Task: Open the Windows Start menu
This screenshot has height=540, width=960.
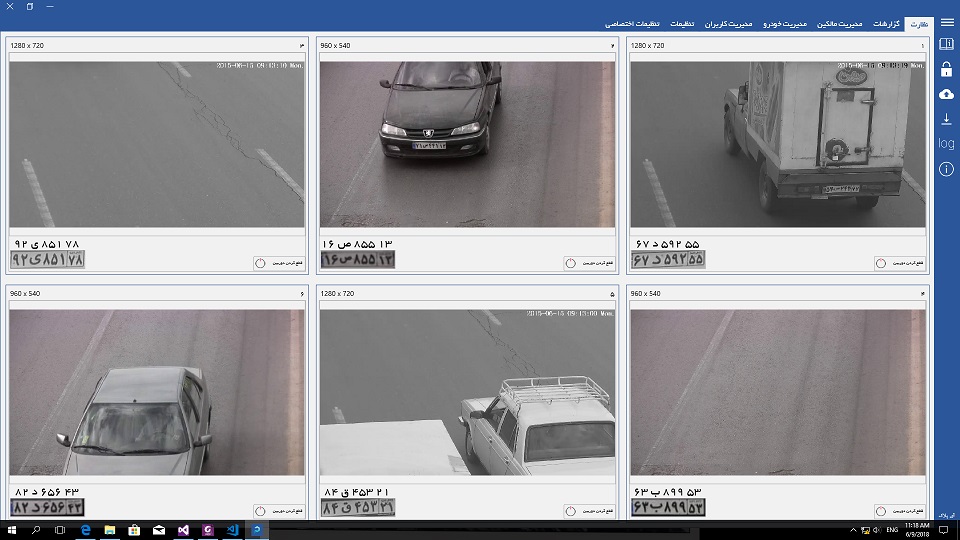Action: 11,530
